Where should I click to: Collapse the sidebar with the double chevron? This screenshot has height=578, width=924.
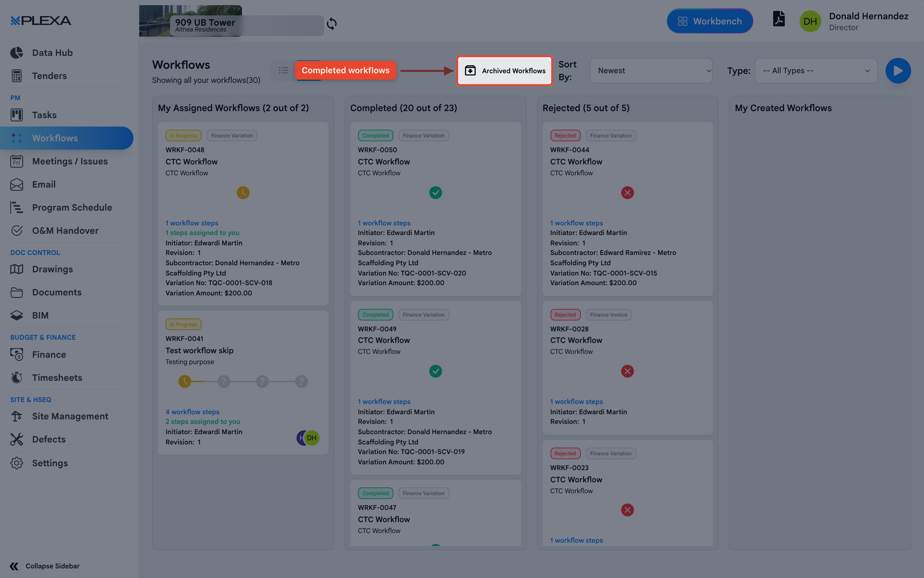(14, 566)
